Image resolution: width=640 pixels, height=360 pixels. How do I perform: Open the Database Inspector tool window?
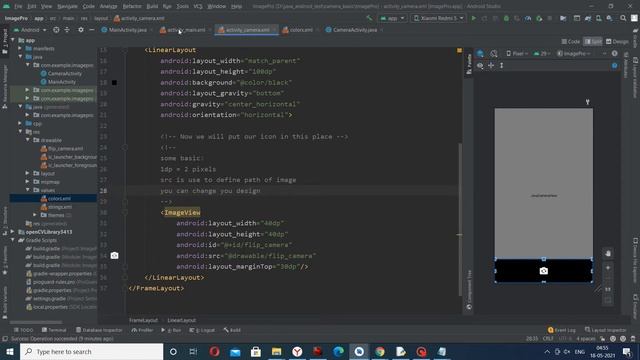tap(99, 330)
